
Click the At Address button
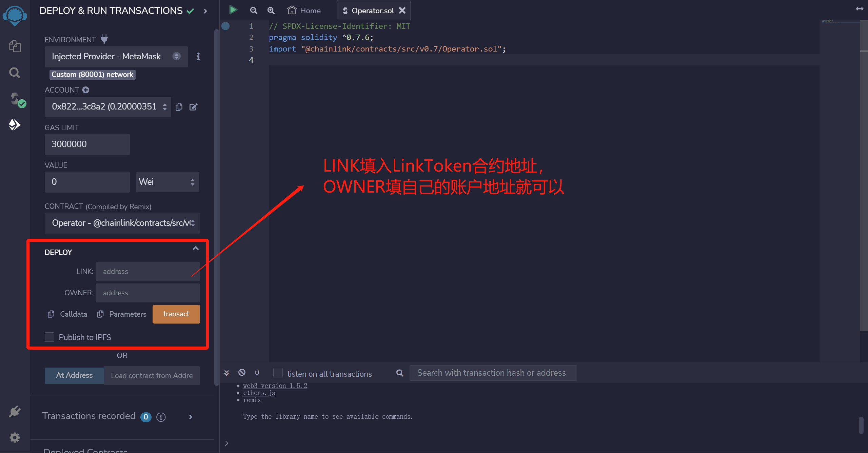point(74,375)
